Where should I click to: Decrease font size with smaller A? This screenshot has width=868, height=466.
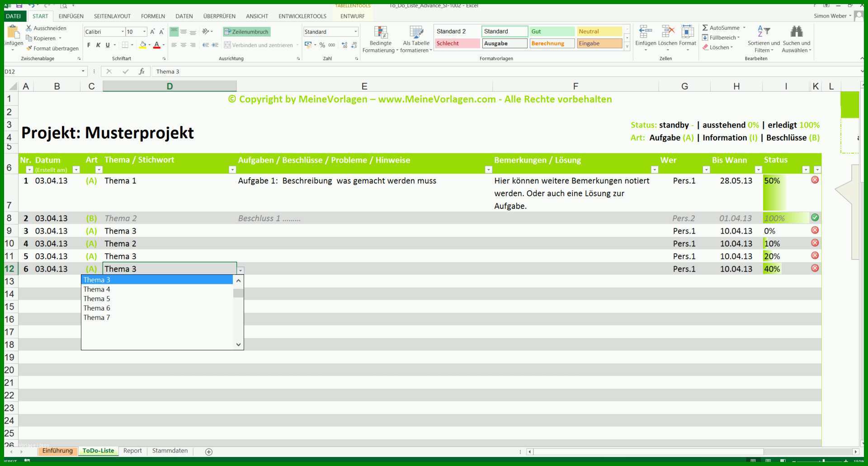pyautogui.click(x=161, y=32)
